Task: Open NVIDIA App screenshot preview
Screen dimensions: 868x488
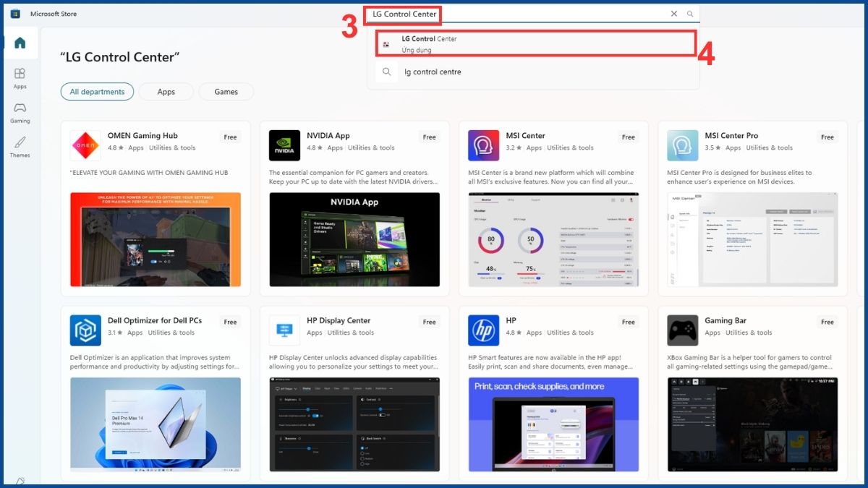Action: (x=354, y=239)
